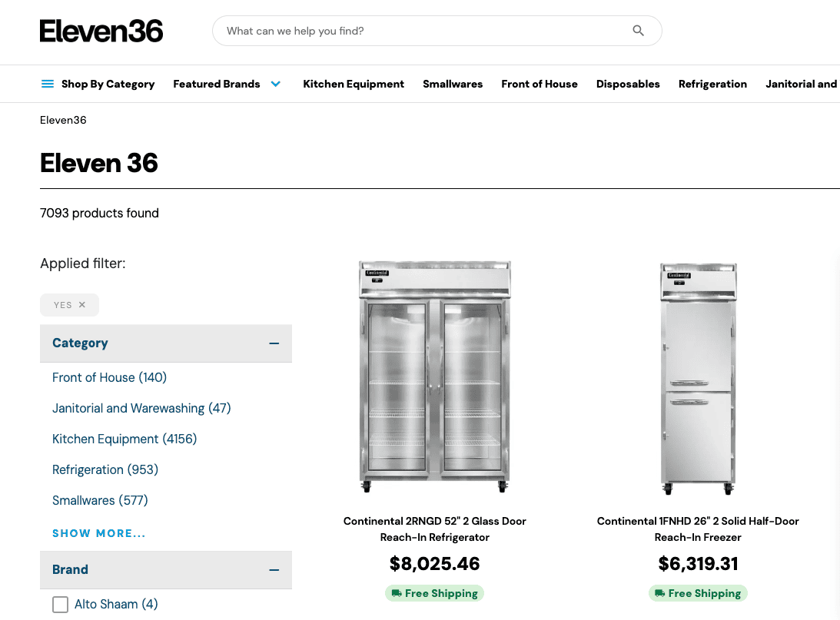Open Shop By Category menu label
The height and width of the screenshot is (620, 840).
(x=108, y=84)
